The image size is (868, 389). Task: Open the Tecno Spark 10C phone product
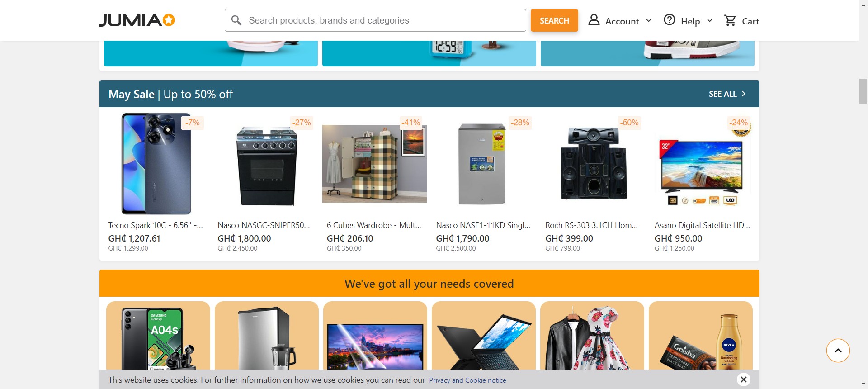[156, 183]
